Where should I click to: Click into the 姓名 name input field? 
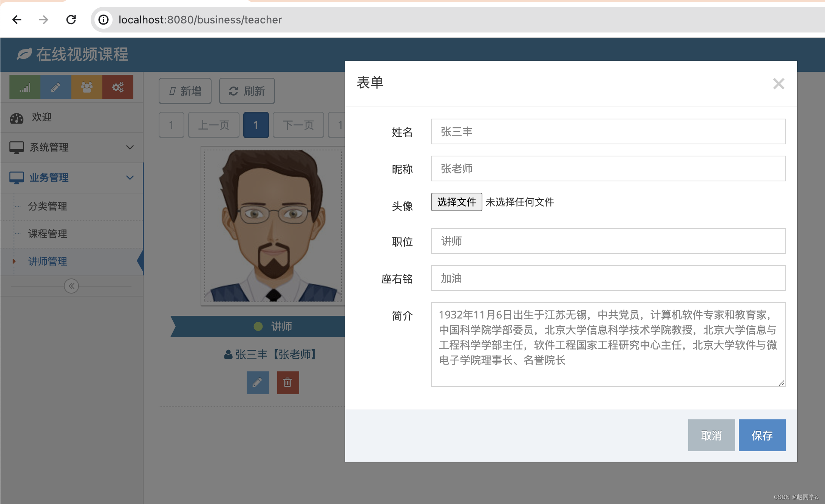point(608,131)
